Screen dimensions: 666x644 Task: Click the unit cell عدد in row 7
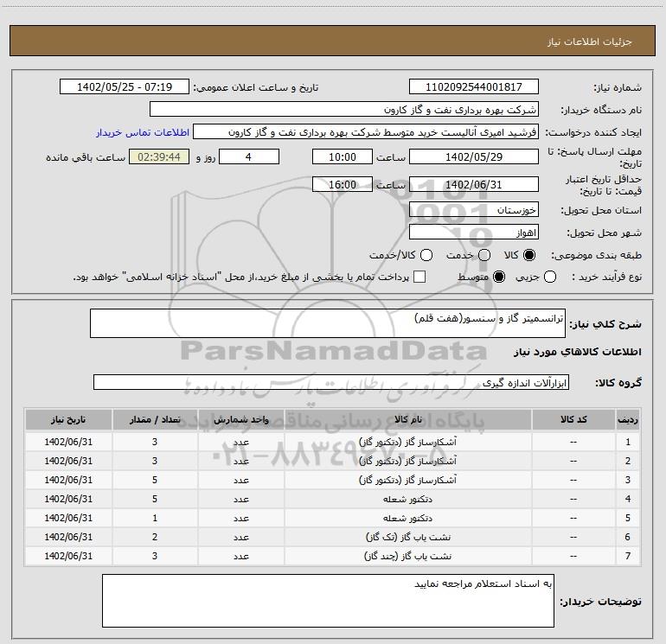(240, 556)
